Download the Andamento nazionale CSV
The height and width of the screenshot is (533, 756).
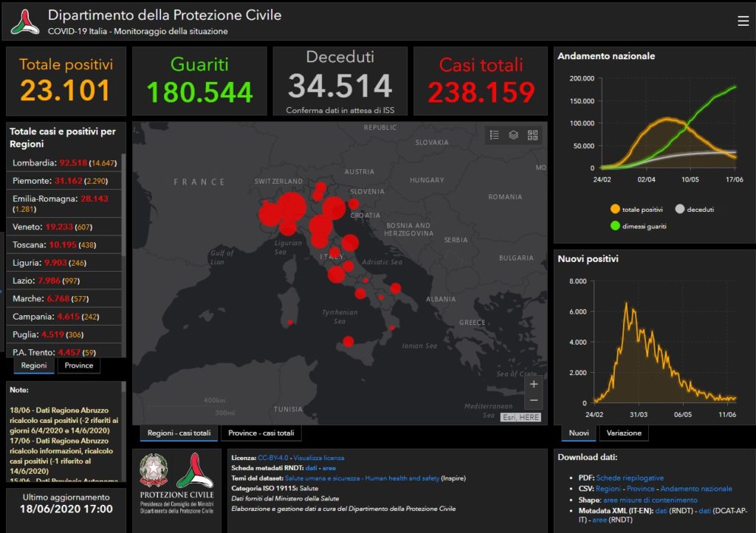696,489
